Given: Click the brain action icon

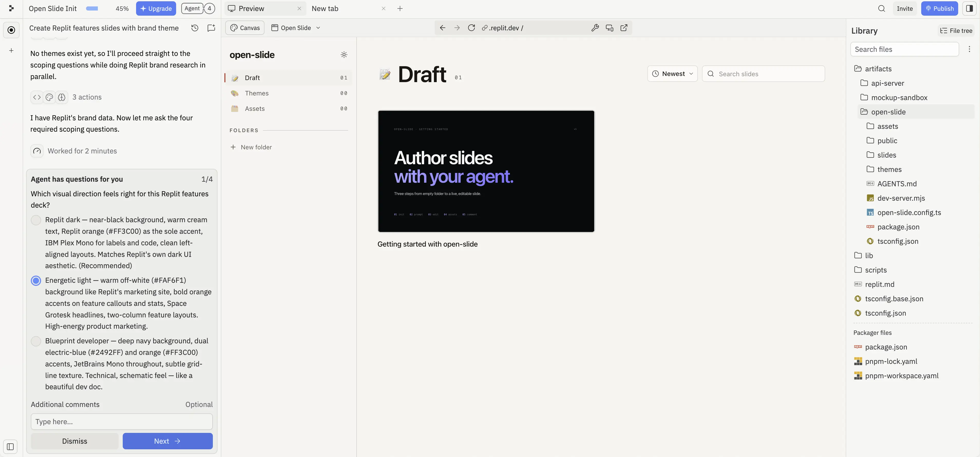Looking at the screenshot, I should [x=62, y=97].
